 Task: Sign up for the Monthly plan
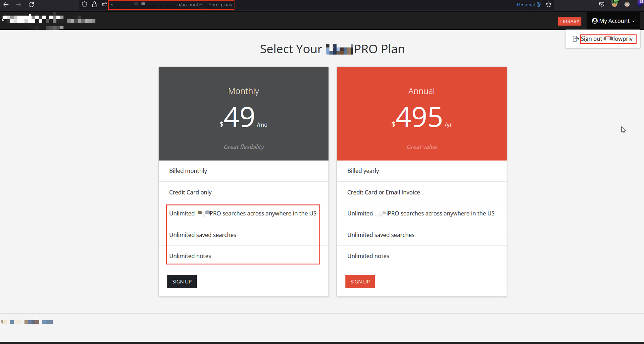click(182, 282)
